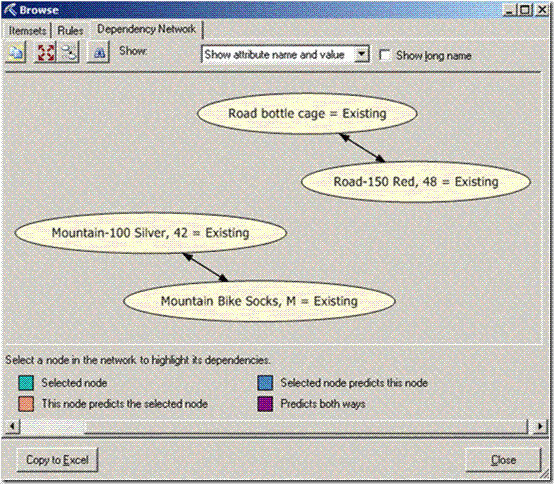Click the Show combo box arrow

click(x=361, y=54)
